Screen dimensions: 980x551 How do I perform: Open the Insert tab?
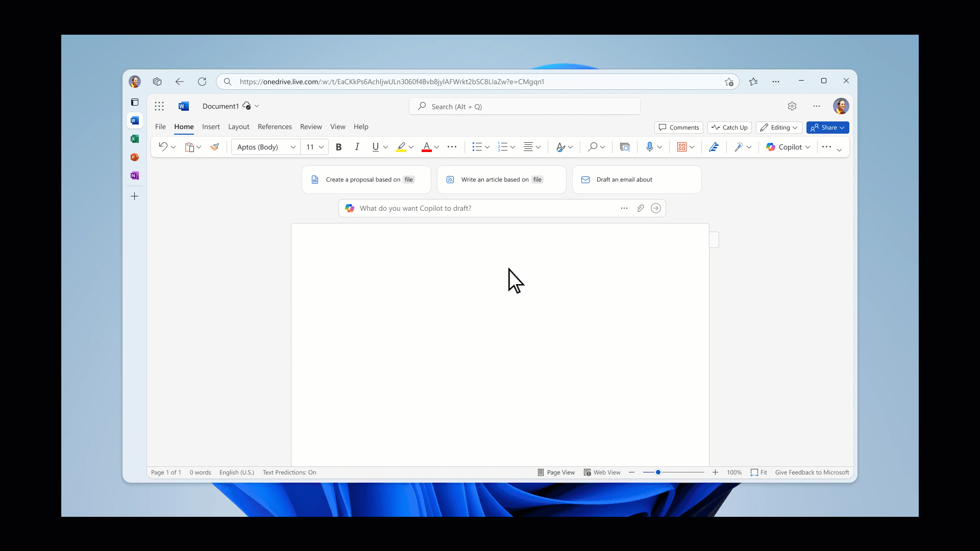click(x=211, y=127)
